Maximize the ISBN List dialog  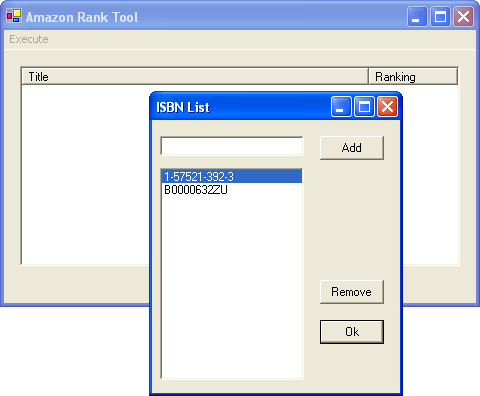(364, 107)
